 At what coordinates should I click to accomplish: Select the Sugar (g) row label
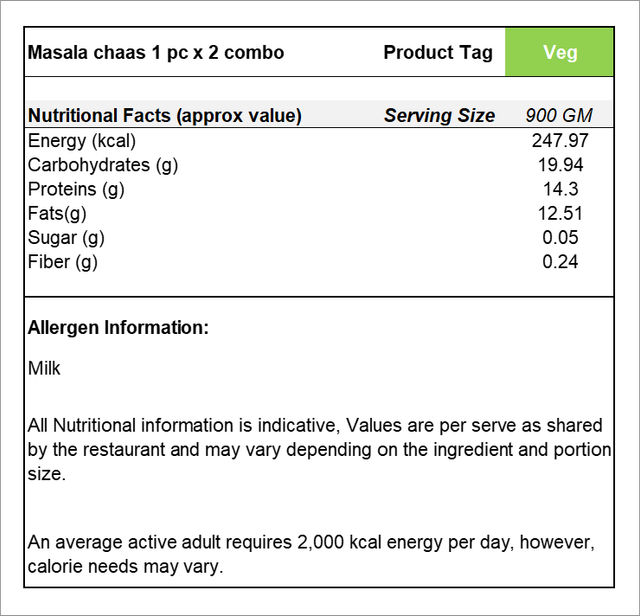pyautogui.click(x=66, y=238)
